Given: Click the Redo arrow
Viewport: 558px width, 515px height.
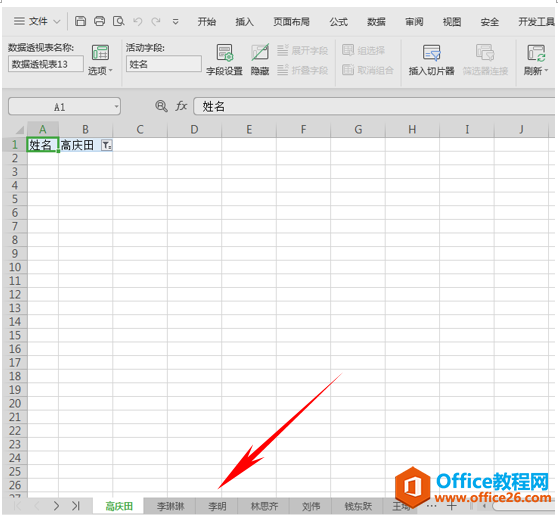Looking at the screenshot, I should (156, 22).
